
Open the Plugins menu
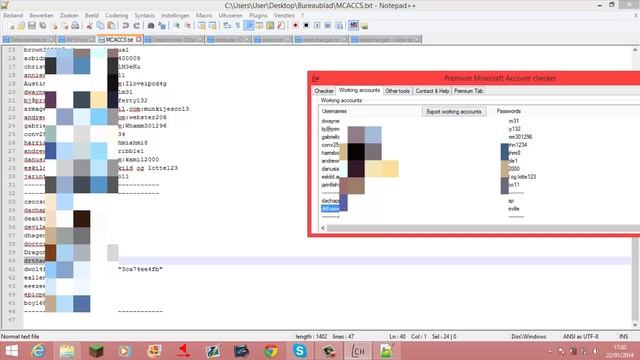pos(258,16)
